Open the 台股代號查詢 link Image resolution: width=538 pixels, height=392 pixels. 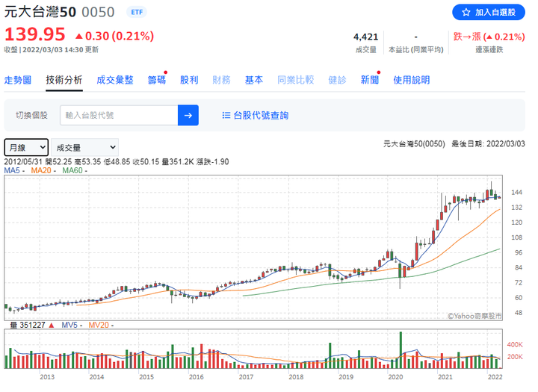(261, 115)
